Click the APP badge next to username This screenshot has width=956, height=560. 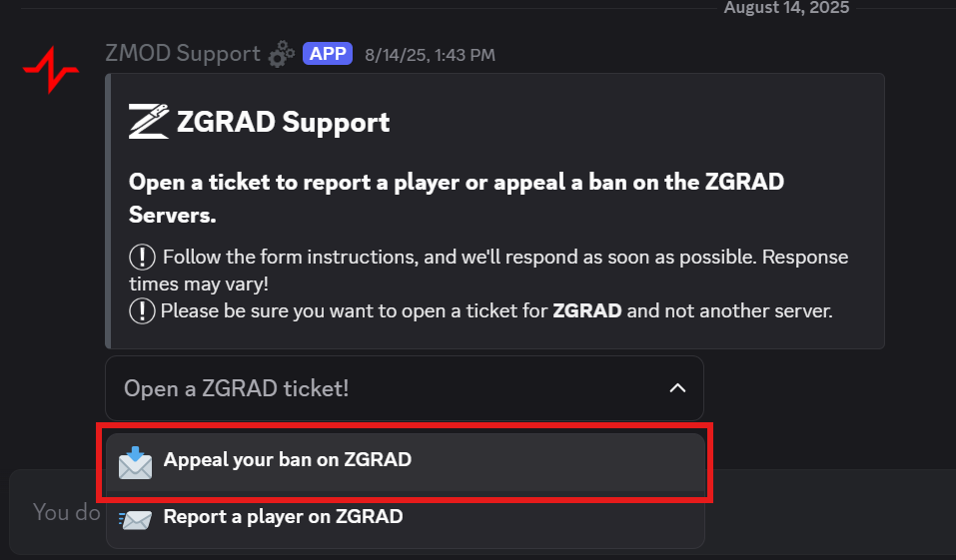328,54
